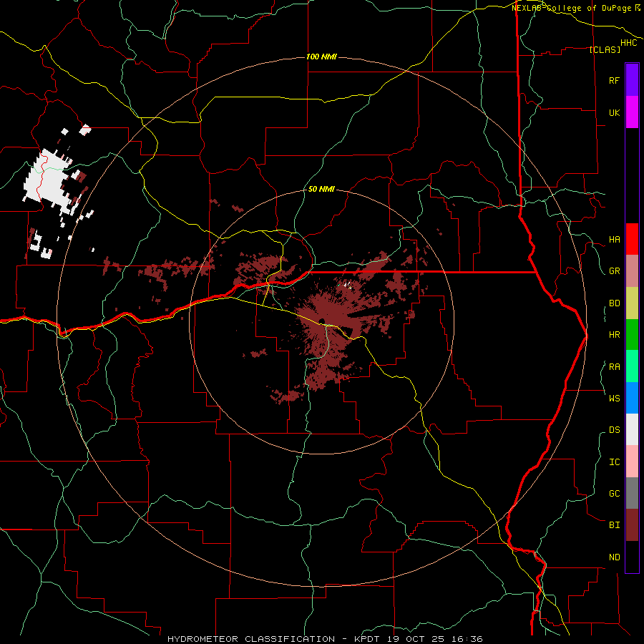Select the BD yellow legend swatch
Screen dimensions: 644x644
(x=632, y=303)
